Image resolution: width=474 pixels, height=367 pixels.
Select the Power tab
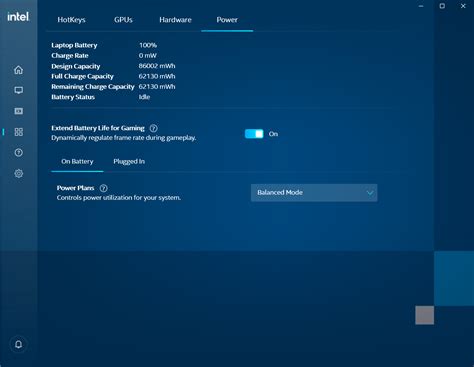pyautogui.click(x=227, y=20)
